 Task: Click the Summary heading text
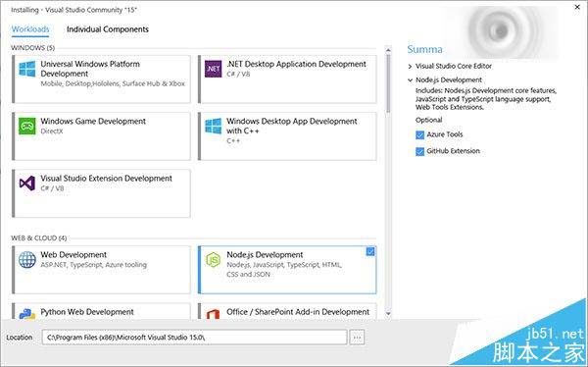424,49
